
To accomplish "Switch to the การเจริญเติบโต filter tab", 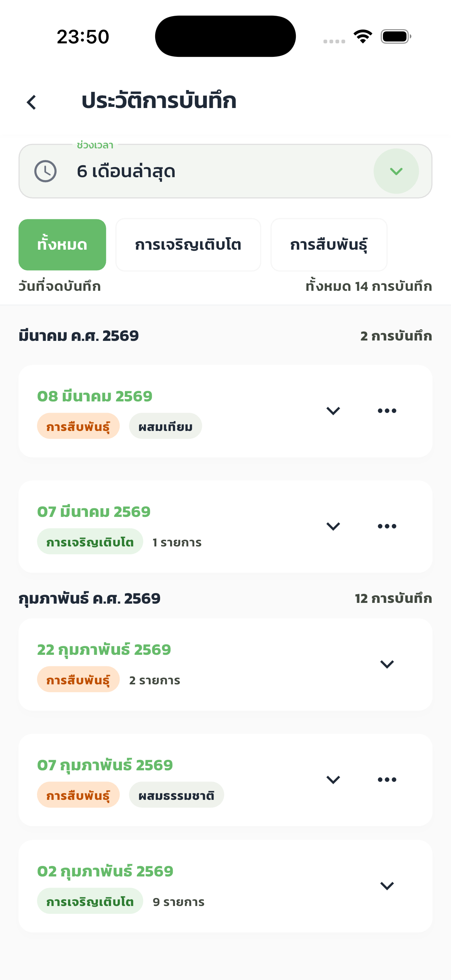I will [x=188, y=244].
